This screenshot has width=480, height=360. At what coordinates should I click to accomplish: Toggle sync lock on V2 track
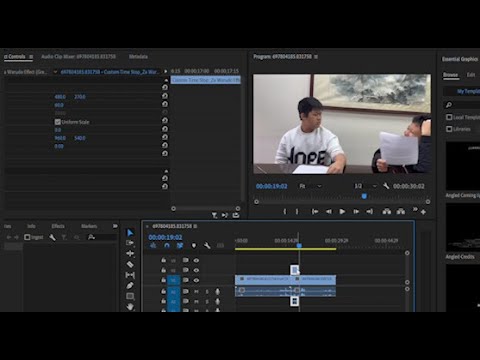pos(185,270)
